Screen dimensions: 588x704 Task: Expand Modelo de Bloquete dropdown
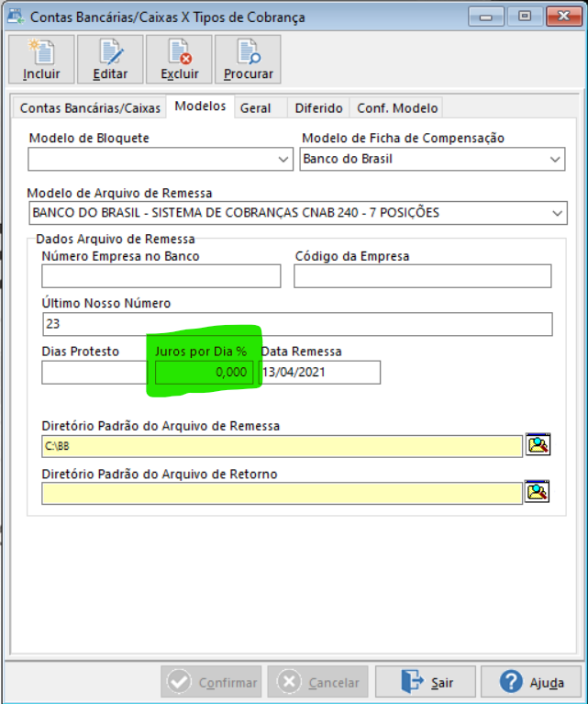pos(283,160)
